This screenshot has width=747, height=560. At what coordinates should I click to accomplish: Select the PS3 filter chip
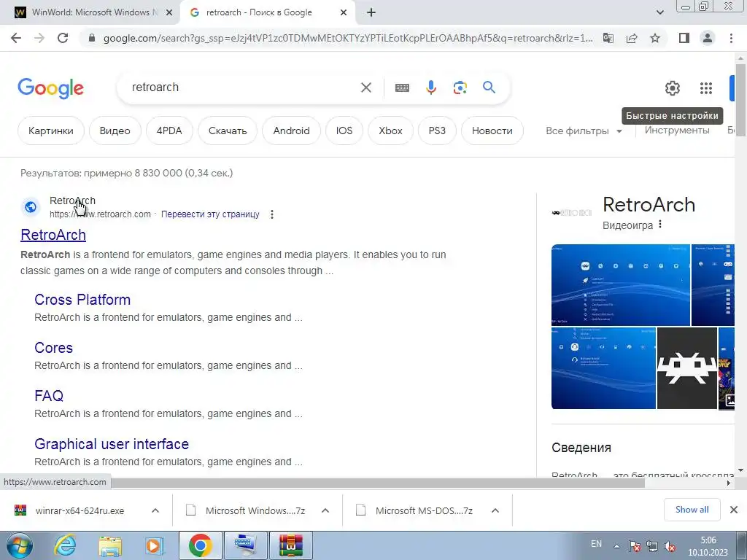click(437, 131)
